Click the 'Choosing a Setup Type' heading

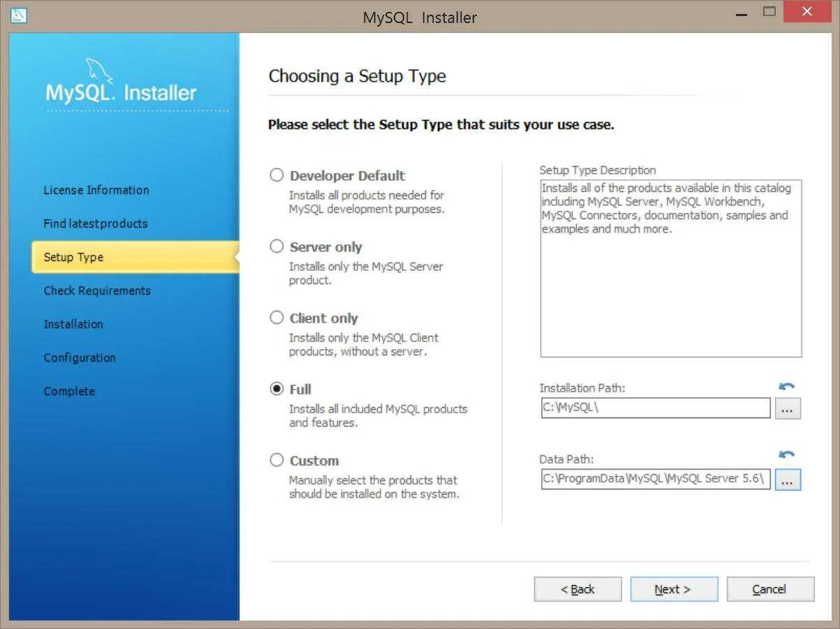(358, 76)
